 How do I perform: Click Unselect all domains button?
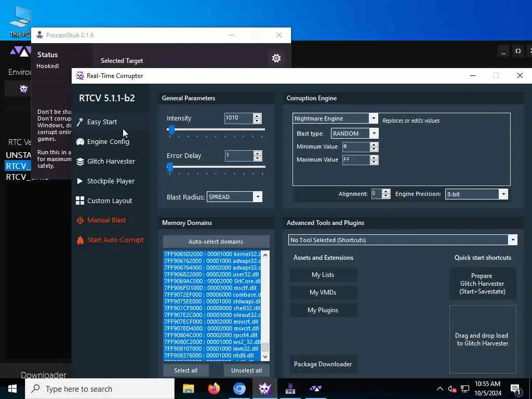(x=246, y=370)
